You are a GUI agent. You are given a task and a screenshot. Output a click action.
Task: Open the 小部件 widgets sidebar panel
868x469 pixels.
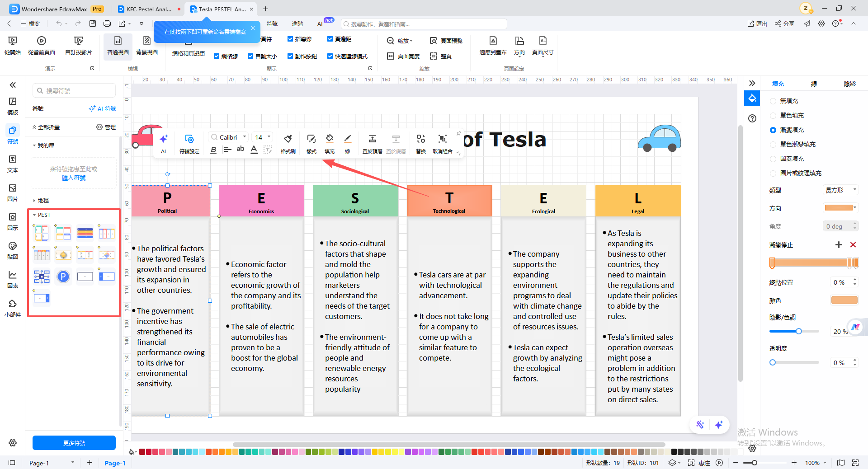coord(13,309)
